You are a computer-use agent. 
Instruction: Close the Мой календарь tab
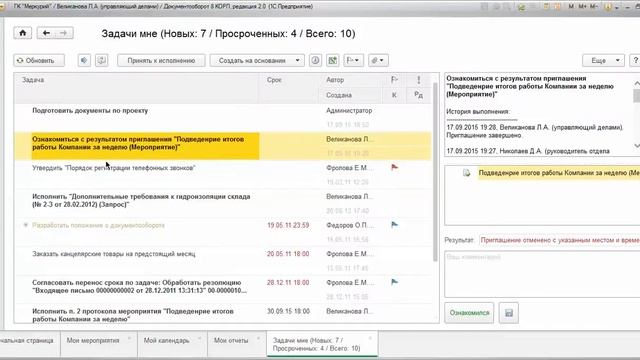[200, 338]
